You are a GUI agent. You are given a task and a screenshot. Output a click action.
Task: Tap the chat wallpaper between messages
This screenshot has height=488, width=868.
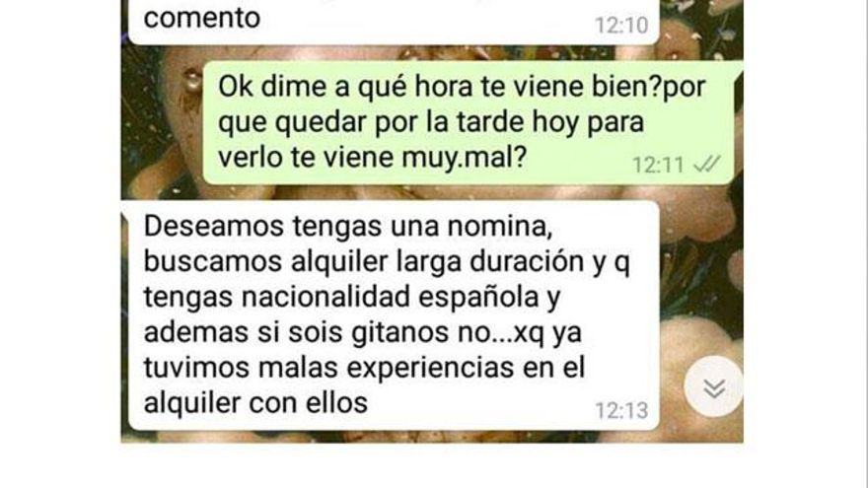coord(432,192)
